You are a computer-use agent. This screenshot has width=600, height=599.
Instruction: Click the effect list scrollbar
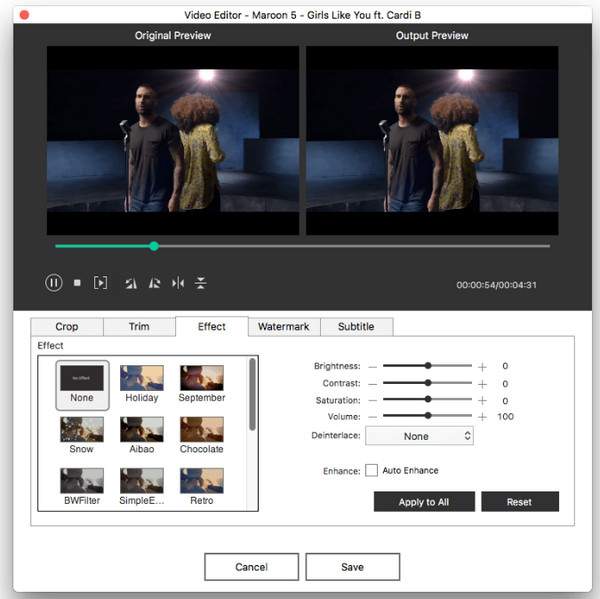[252, 395]
